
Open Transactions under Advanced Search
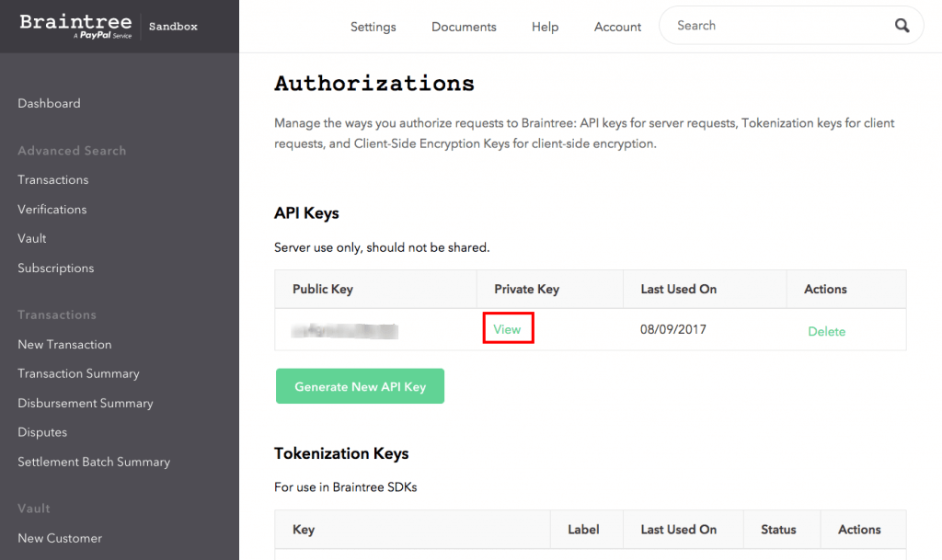pyautogui.click(x=52, y=179)
